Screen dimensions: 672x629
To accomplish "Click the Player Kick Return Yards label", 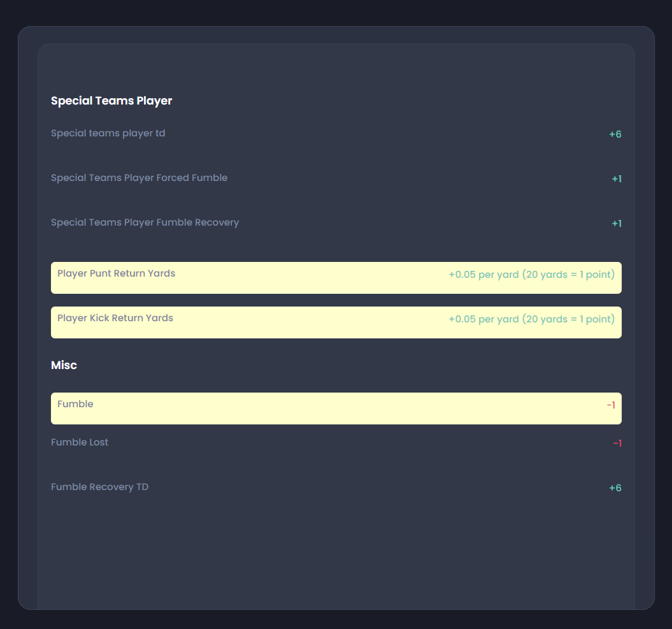I will point(115,318).
